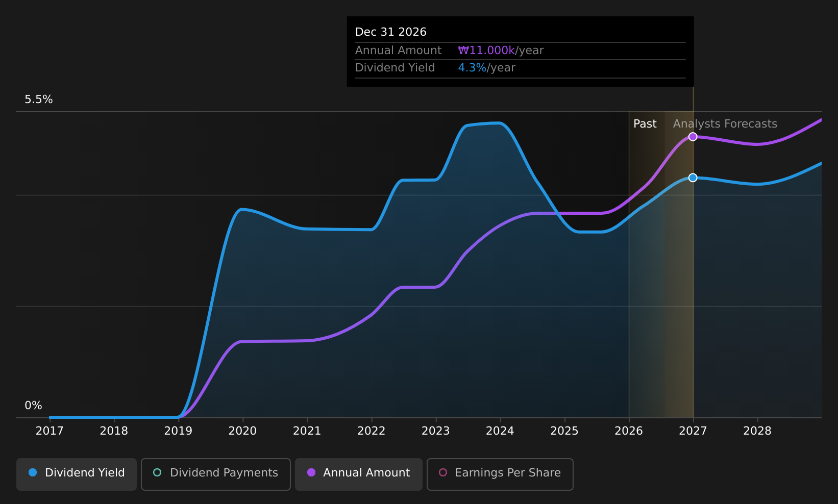
Task: Click the 2018 x-axis label
Action: coord(114,431)
